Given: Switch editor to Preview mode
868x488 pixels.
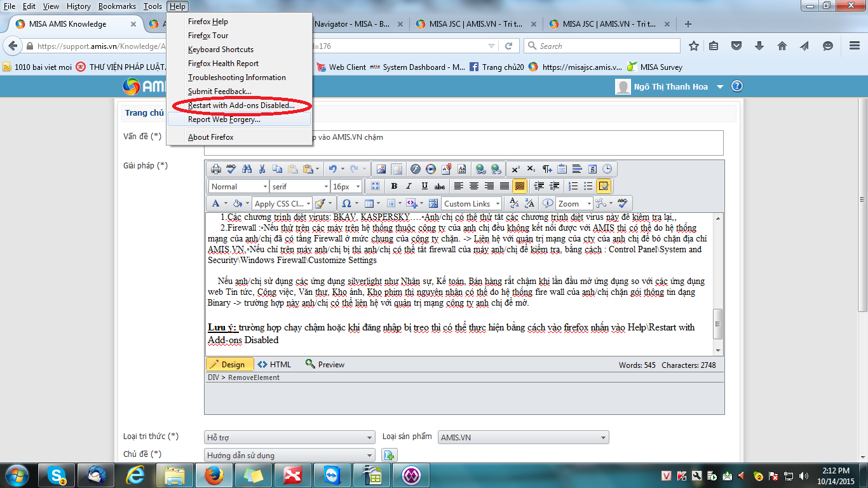Looking at the screenshot, I should pyautogui.click(x=325, y=364).
